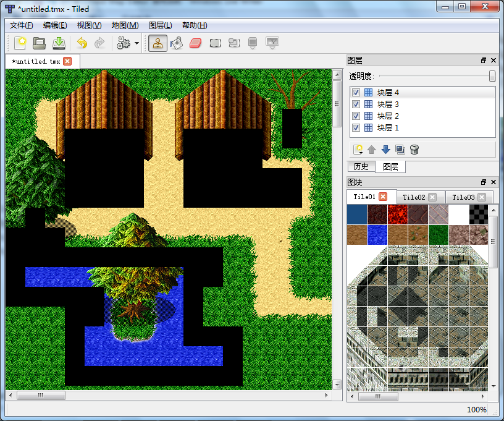Screen dimensions: 504x421
Task: Toggle visibility of 块层 1
Action: (x=356, y=128)
